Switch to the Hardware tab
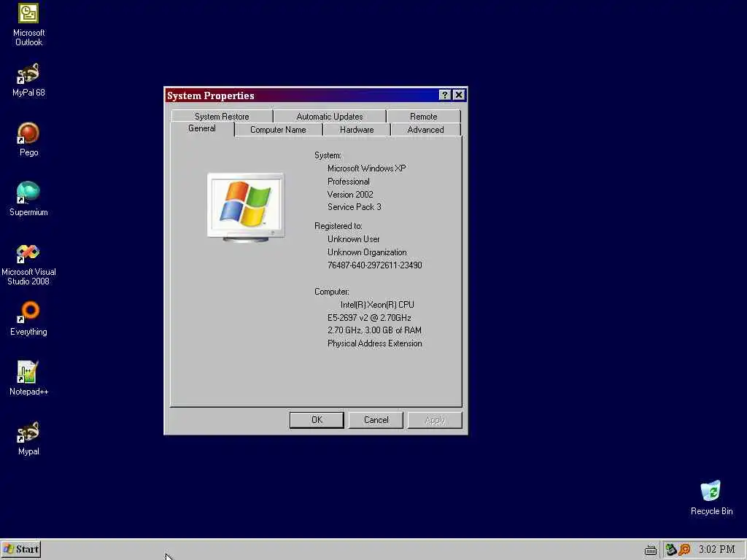The width and height of the screenshot is (747, 560). [356, 130]
